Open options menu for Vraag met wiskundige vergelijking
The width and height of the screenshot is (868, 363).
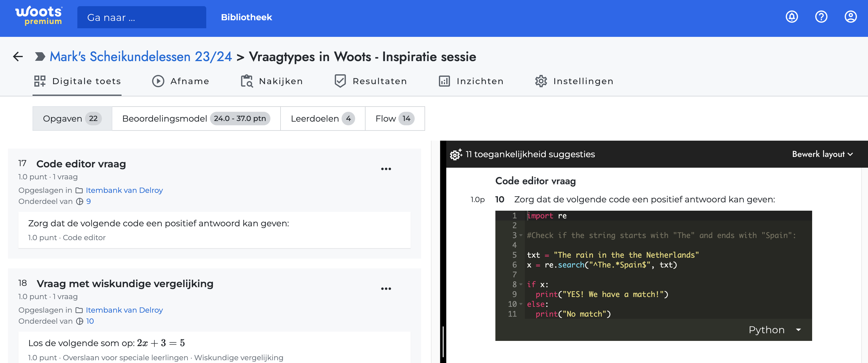coord(386,288)
